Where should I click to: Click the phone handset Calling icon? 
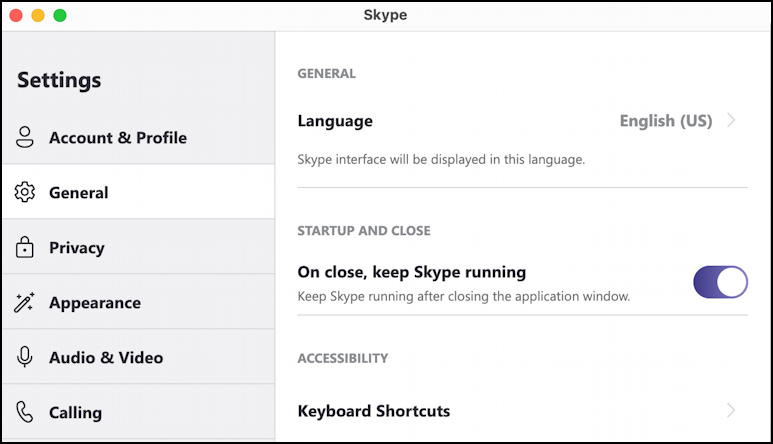(25, 412)
